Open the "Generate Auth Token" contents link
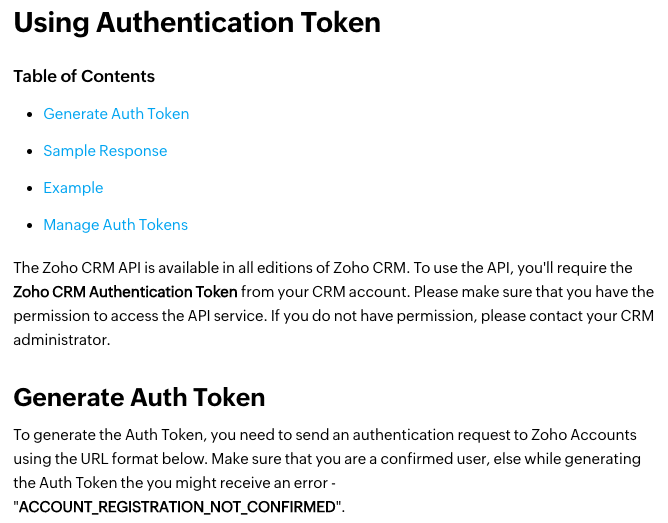This screenshot has height=523, width=668. [x=116, y=114]
